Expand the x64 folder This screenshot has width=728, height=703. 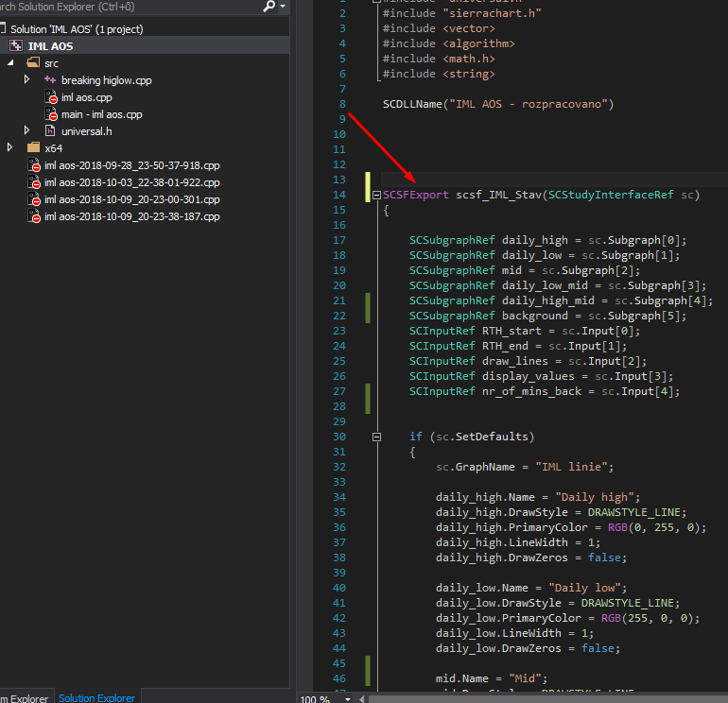(x=10, y=147)
